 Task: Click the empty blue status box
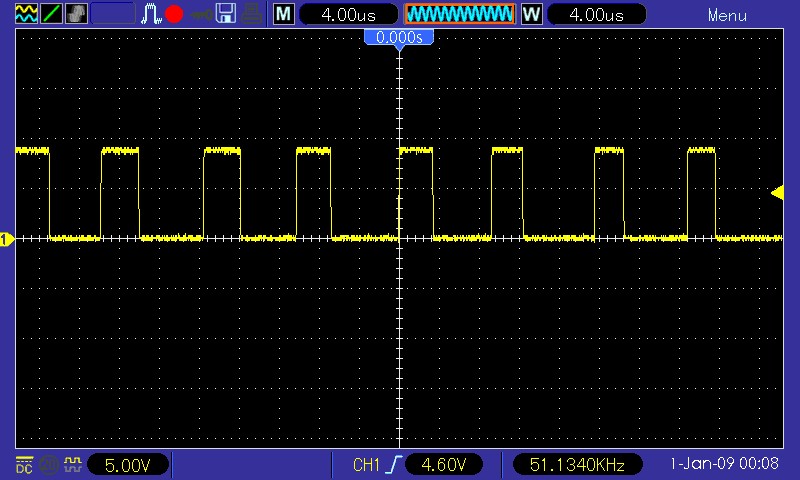(x=113, y=14)
